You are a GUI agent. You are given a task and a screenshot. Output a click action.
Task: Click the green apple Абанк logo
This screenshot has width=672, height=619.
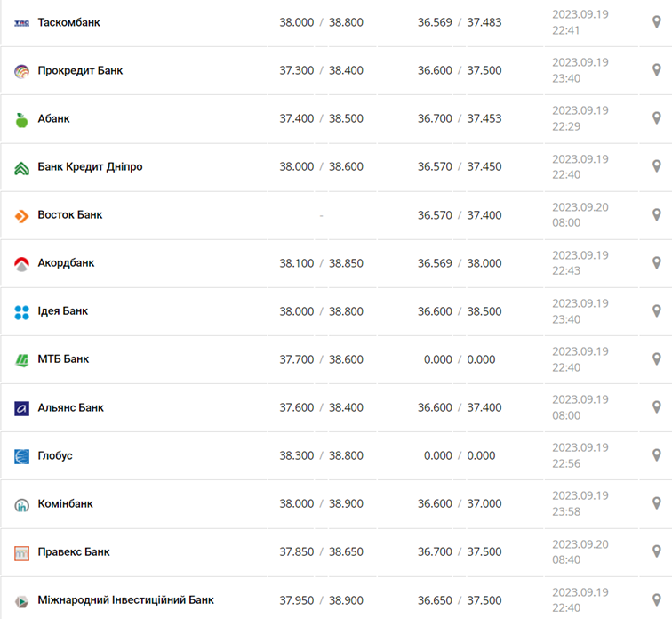click(22, 119)
